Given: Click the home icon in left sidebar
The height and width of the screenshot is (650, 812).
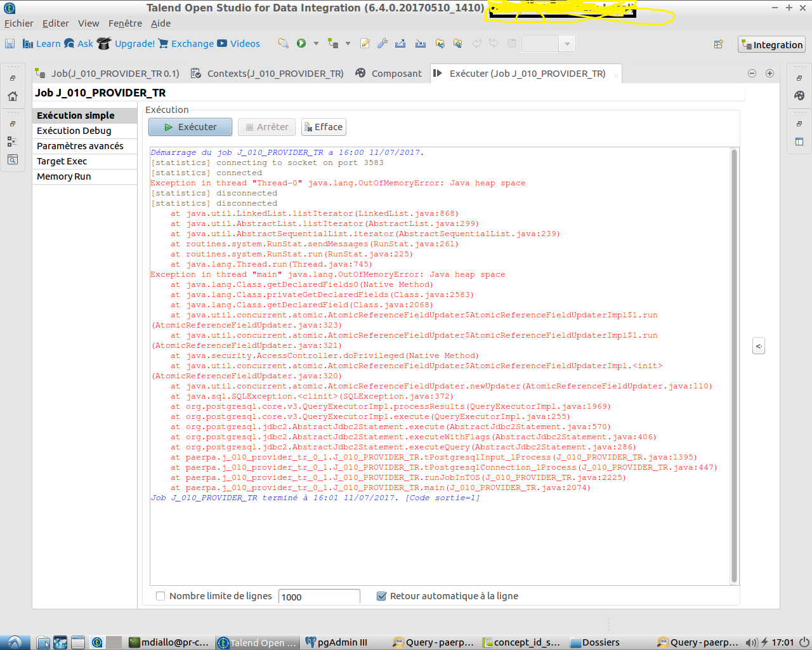Looking at the screenshot, I should (13, 96).
